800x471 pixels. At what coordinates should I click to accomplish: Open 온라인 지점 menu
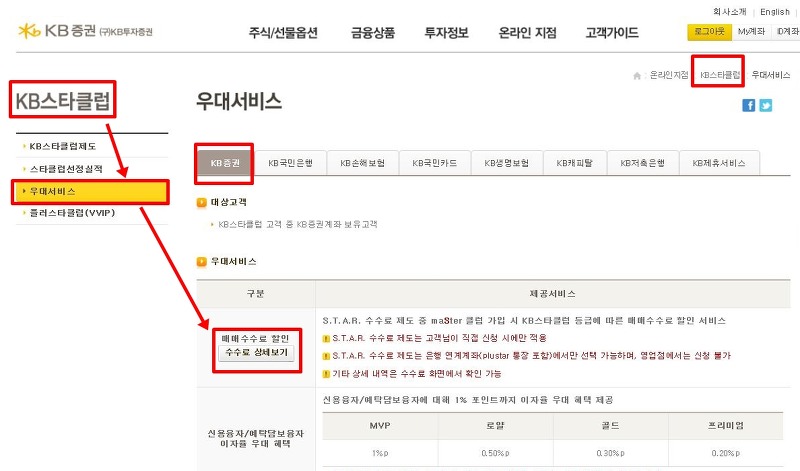coord(528,33)
